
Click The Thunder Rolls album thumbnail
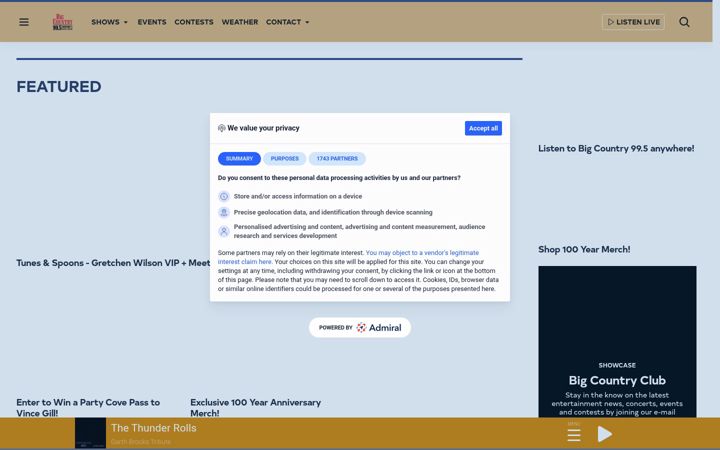90,433
